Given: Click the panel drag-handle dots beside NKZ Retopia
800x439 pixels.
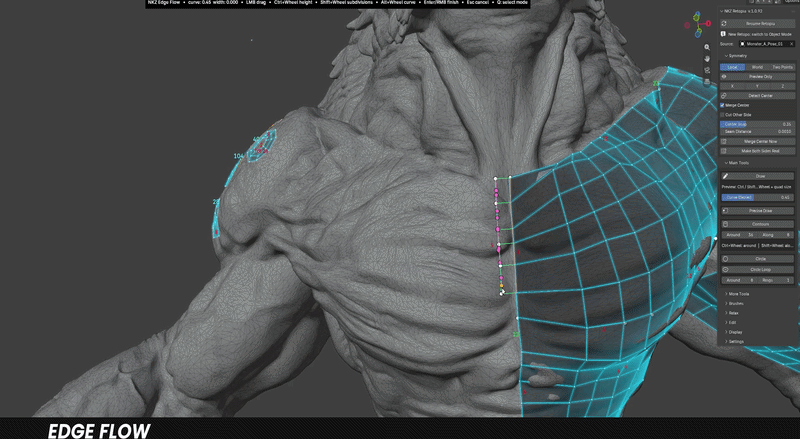Looking at the screenshot, I should coord(794,11).
